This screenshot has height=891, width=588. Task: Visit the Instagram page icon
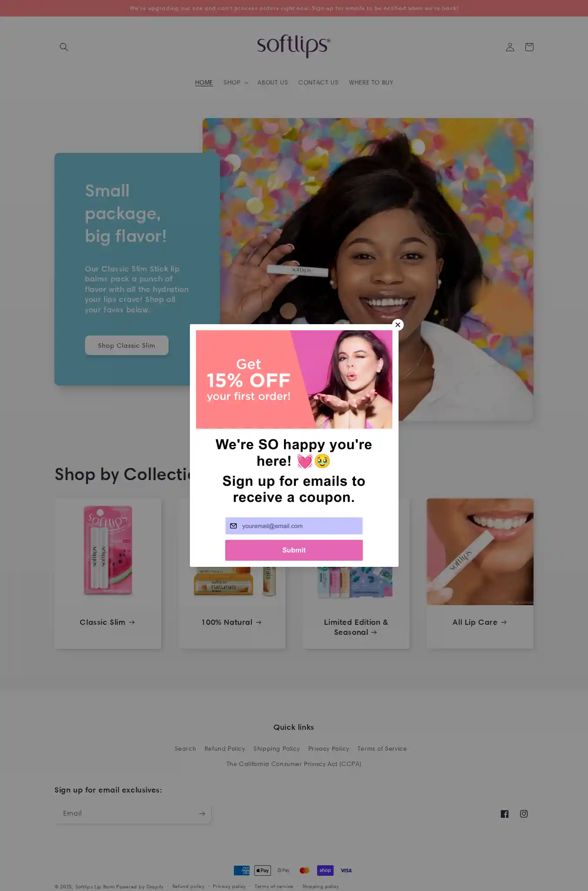[524, 814]
